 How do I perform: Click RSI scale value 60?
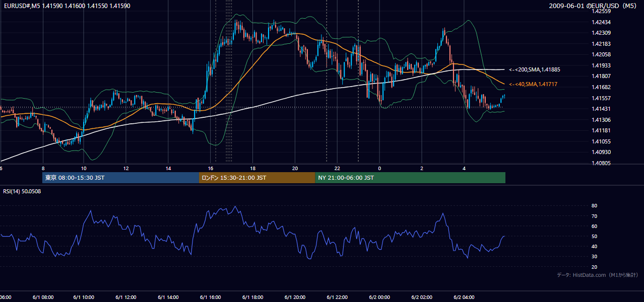click(594, 226)
